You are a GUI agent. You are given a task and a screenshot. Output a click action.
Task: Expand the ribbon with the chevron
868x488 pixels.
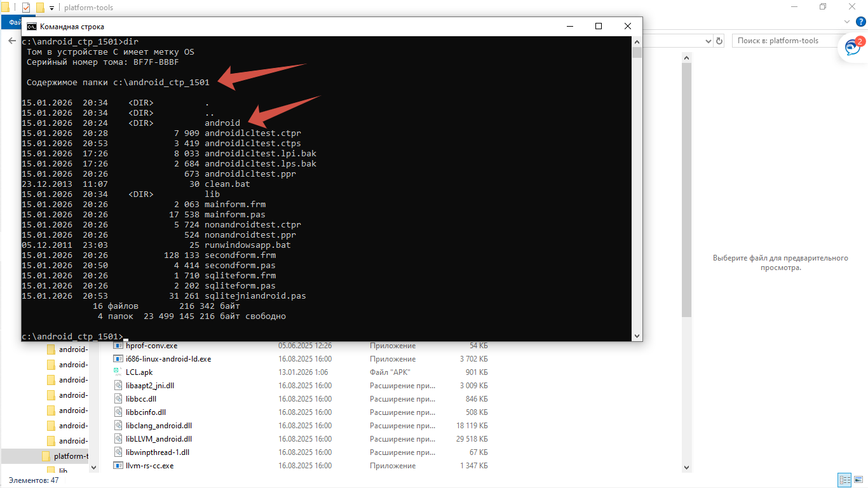pyautogui.click(x=847, y=22)
